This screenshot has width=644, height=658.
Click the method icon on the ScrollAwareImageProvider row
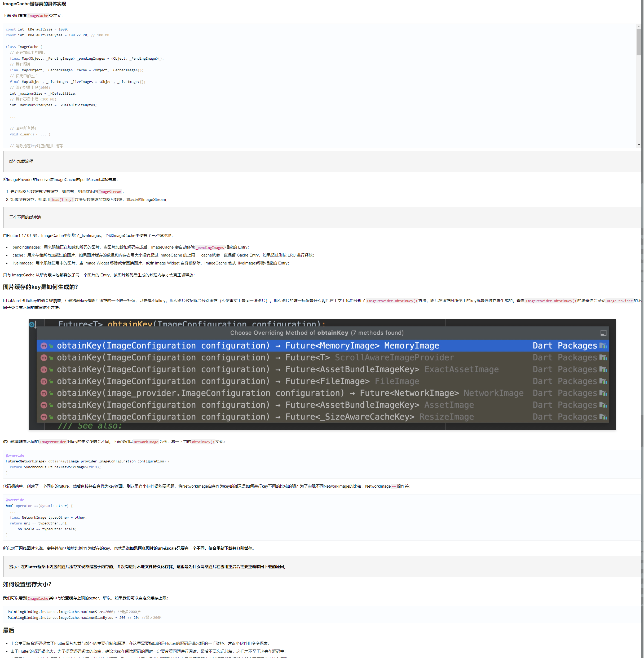[x=44, y=358]
